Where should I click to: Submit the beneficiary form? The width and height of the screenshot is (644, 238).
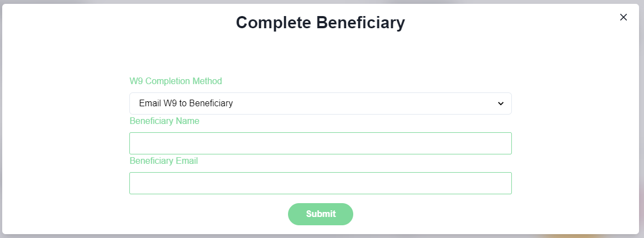[320, 214]
